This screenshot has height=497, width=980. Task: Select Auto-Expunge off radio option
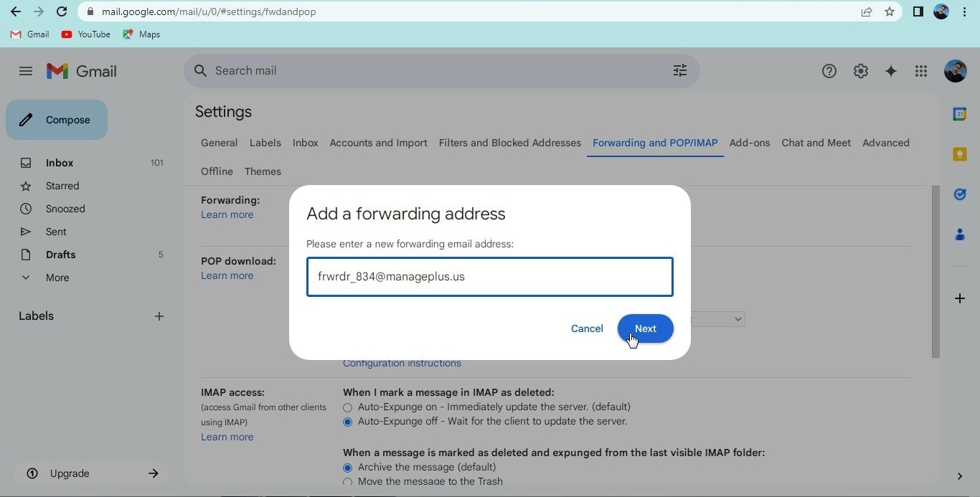coord(348,422)
